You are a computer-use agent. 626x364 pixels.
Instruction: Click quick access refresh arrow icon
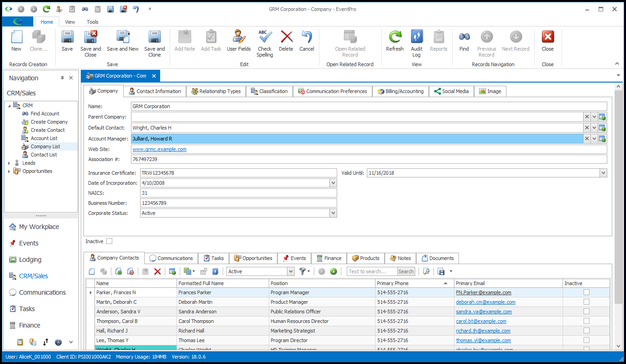(47, 9)
